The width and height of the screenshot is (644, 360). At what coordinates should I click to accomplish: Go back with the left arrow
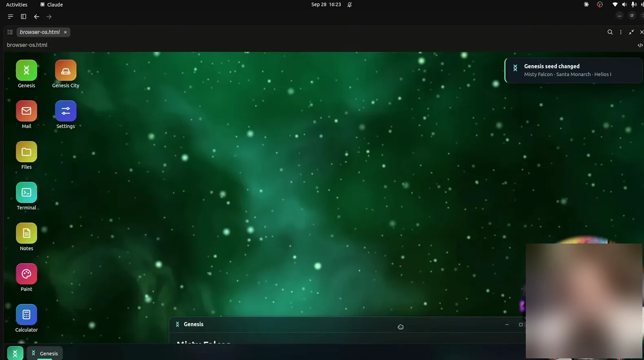point(37,17)
